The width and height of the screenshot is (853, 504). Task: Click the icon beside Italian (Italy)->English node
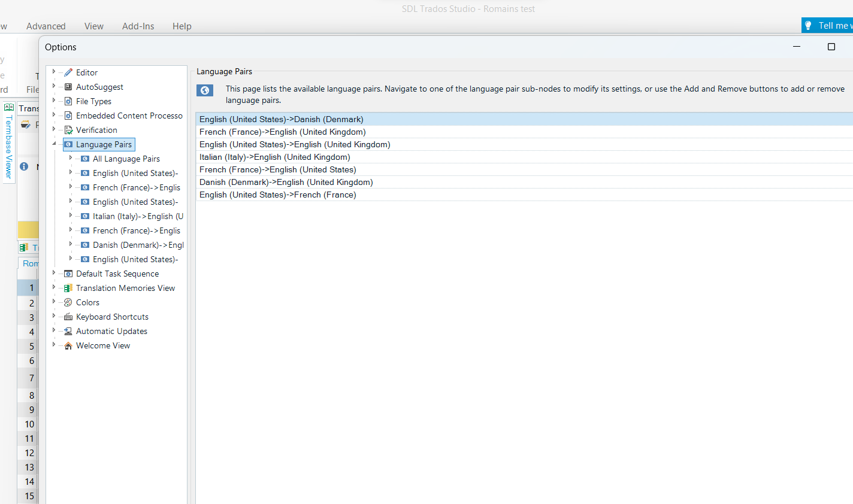point(85,216)
